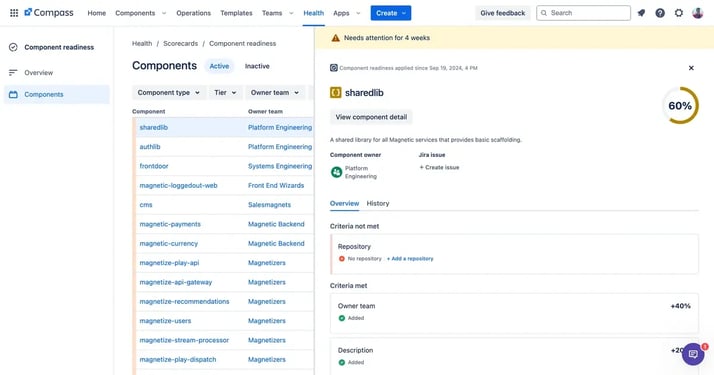
Task: Click Front End Wizards owner team
Action: tap(276, 186)
